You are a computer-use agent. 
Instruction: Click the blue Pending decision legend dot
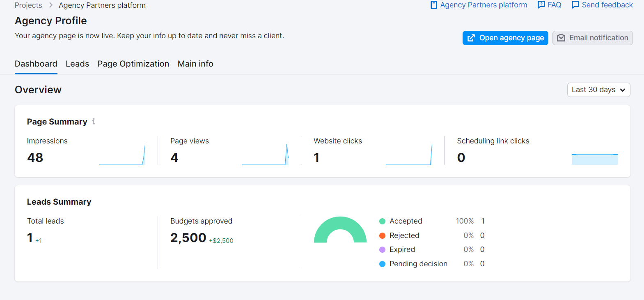[382, 264]
